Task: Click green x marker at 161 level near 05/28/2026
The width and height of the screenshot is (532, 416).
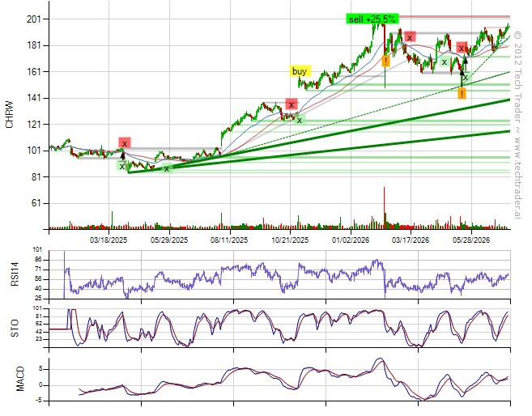Action: [x=466, y=78]
